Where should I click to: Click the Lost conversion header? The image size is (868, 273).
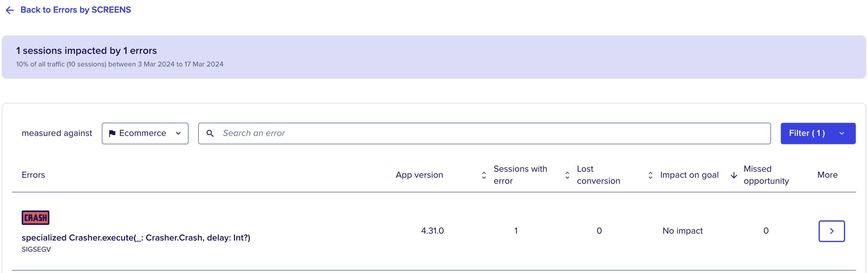point(598,175)
